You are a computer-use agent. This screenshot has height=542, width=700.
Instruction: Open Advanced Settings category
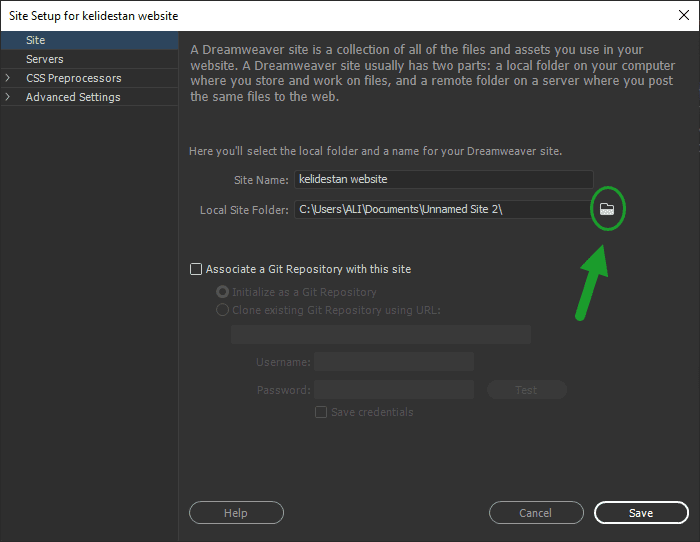[x=89, y=97]
